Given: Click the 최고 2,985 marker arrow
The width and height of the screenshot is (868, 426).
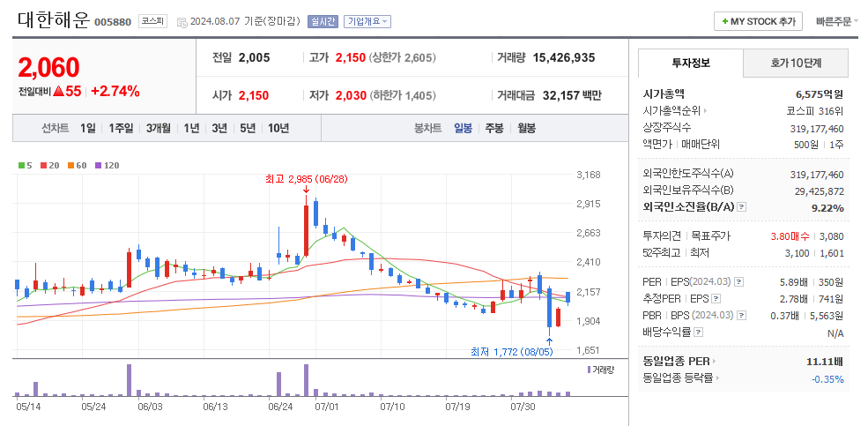Looking at the screenshot, I should (306, 190).
